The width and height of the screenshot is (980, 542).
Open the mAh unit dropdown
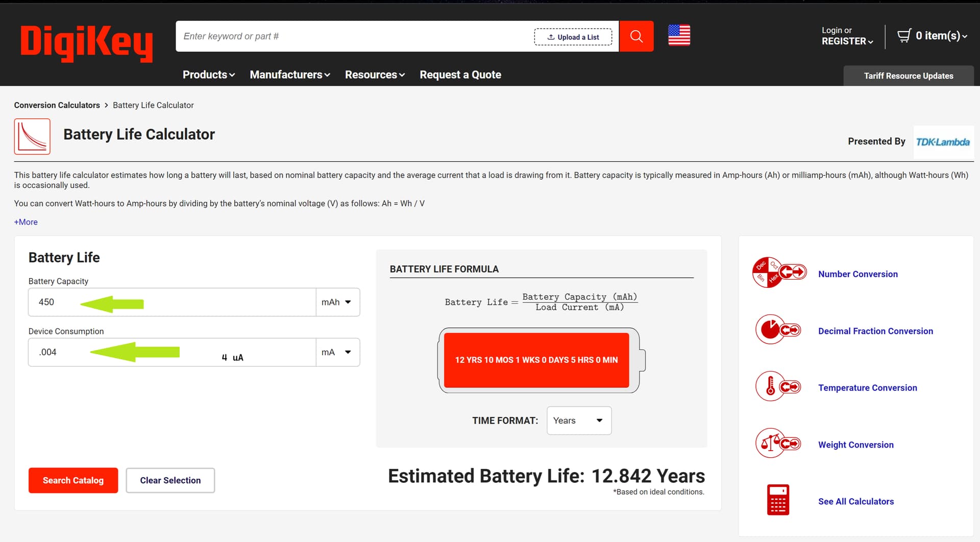[338, 302]
